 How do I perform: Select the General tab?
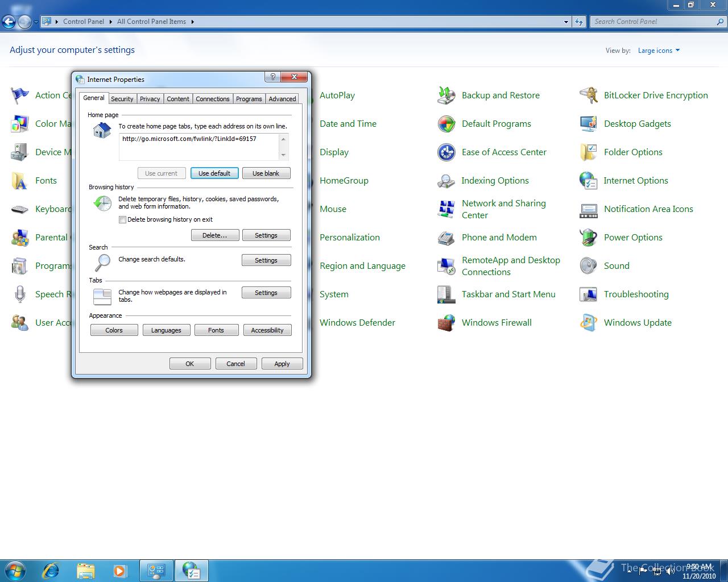(94, 98)
